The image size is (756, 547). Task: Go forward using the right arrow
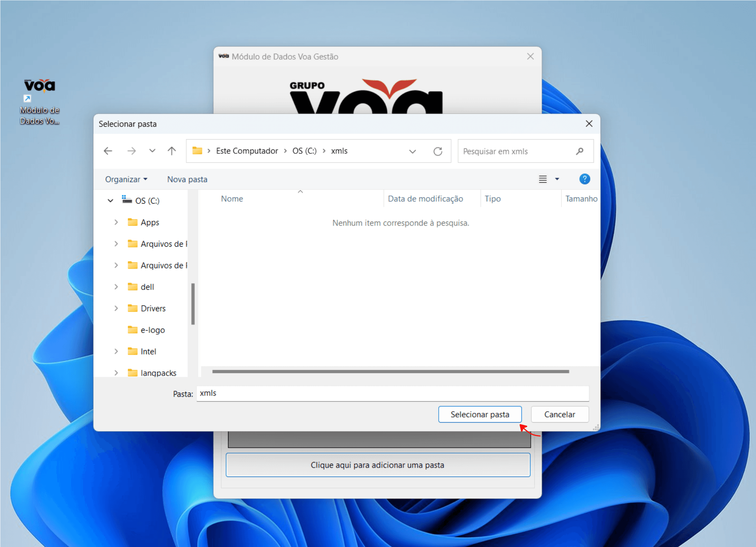tap(131, 151)
